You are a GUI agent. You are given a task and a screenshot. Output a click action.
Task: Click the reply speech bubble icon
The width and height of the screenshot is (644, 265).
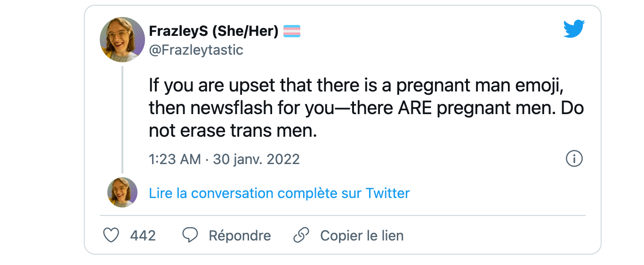(190, 235)
